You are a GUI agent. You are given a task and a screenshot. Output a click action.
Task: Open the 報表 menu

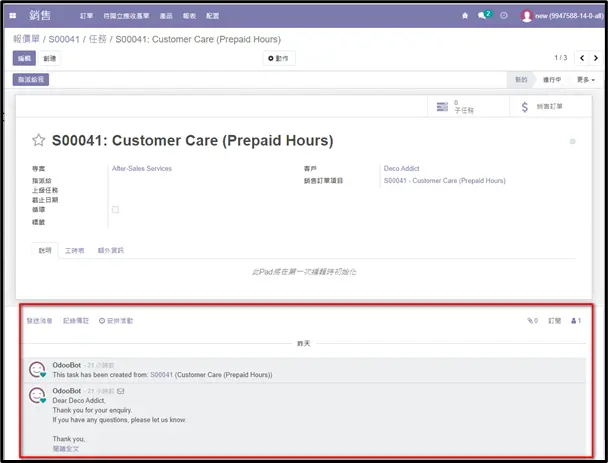pyautogui.click(x=189, y=16)
